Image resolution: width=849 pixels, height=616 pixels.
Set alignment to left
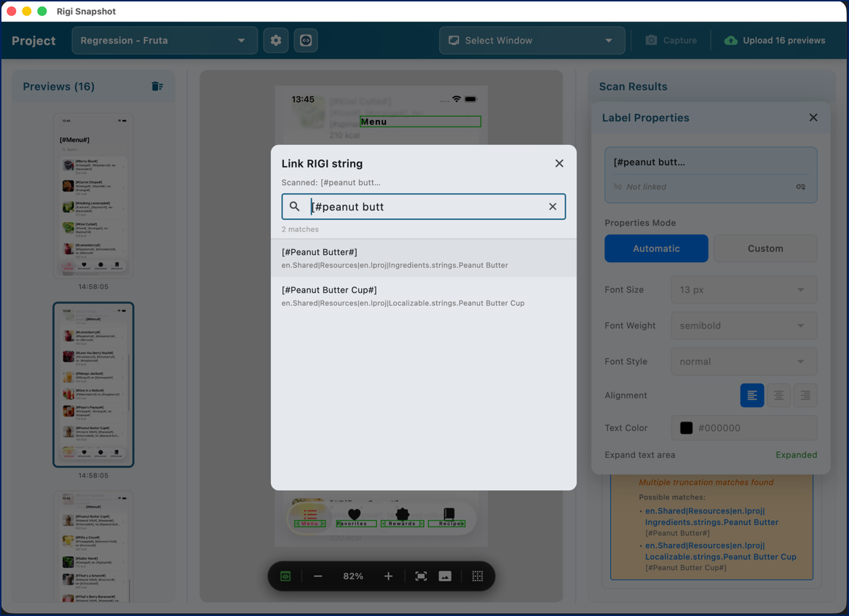click(752, 395)
